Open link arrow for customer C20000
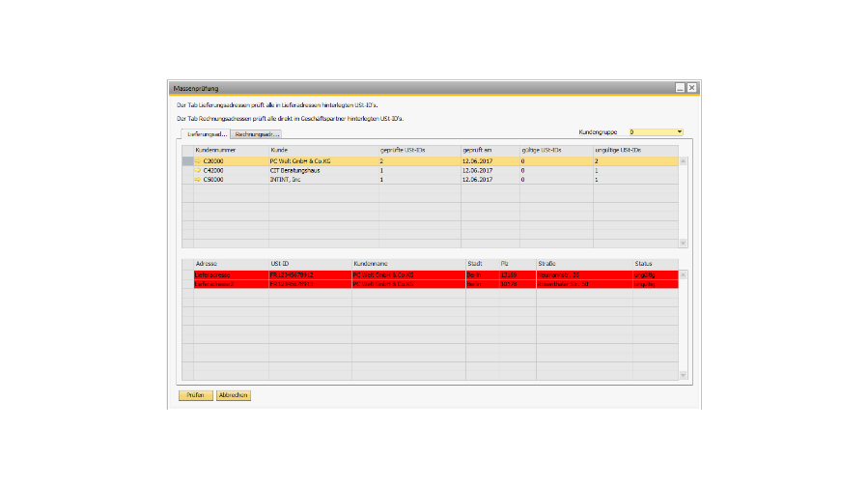 pos(198,161)
